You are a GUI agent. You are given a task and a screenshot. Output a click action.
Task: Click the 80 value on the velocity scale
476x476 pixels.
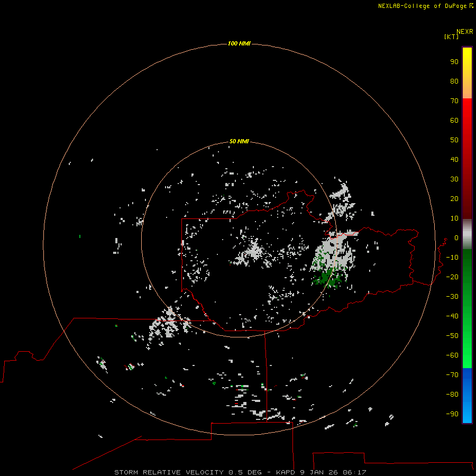point(454,81)
